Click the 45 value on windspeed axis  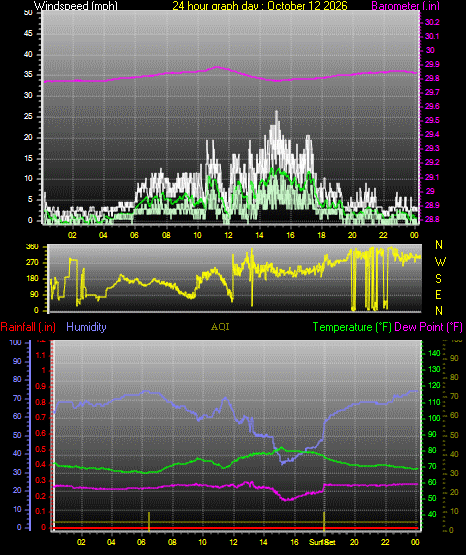coord(28,34)
